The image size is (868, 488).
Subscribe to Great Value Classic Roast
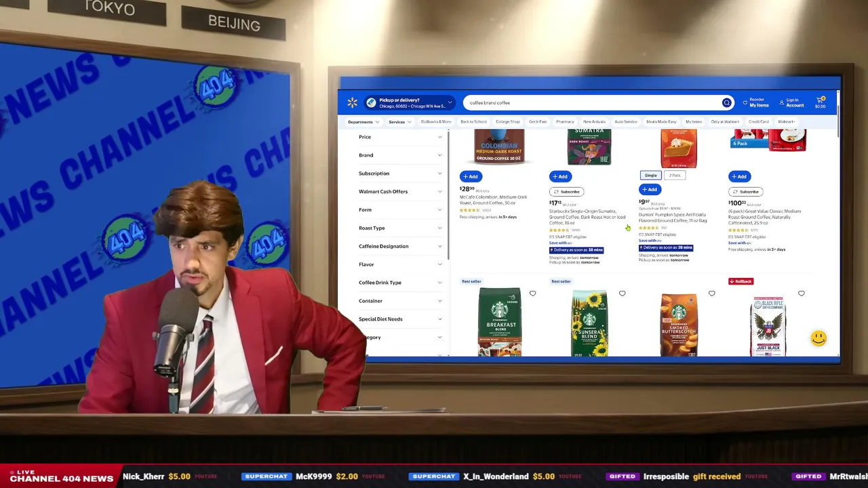(746, 192)
